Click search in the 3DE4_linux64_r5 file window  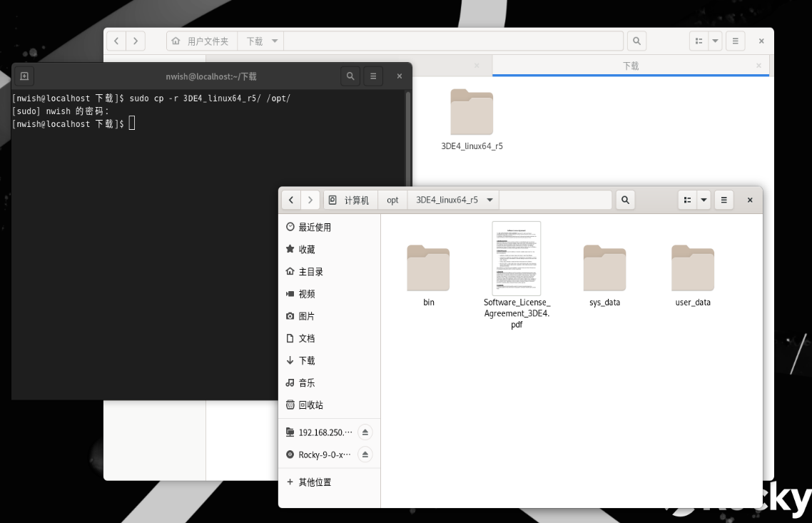point(625,200)
